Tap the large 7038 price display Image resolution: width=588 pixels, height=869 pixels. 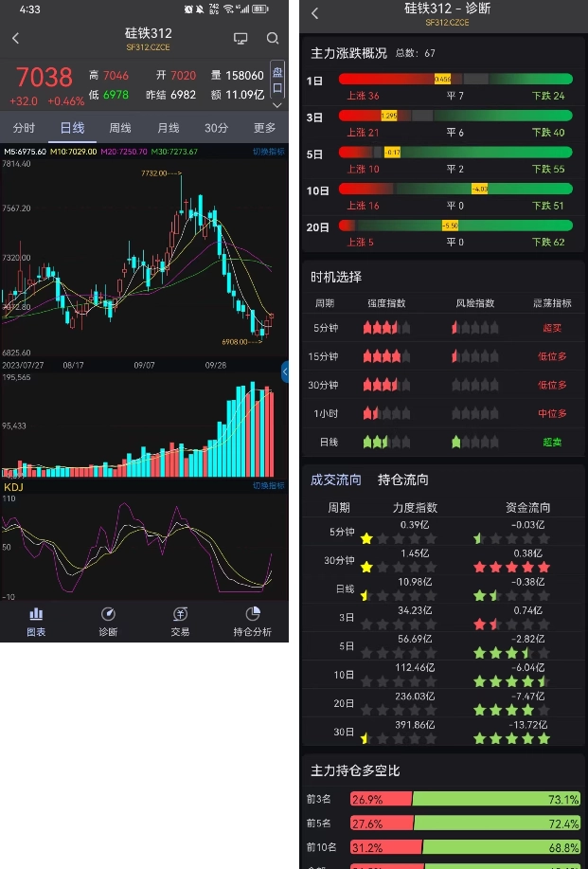[x=44, y=76]
